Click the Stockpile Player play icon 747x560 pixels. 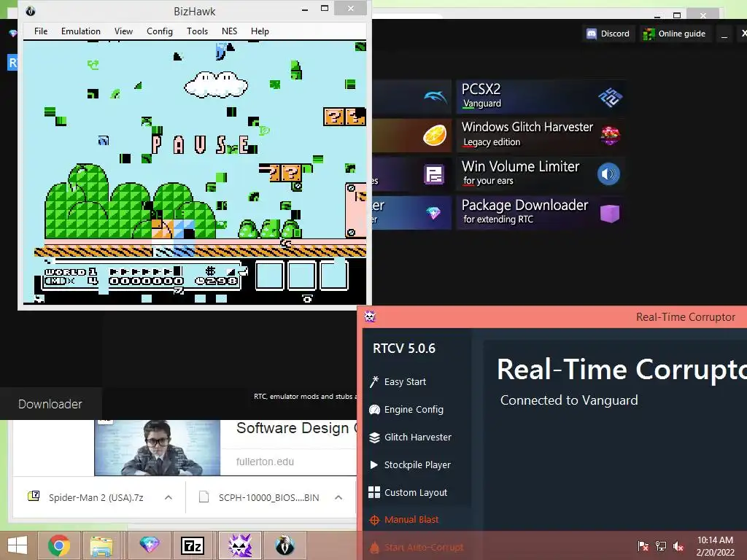point(374,464)
